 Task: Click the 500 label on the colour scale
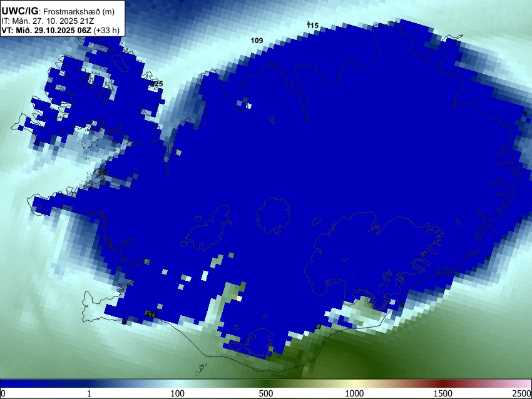(266, 393)
